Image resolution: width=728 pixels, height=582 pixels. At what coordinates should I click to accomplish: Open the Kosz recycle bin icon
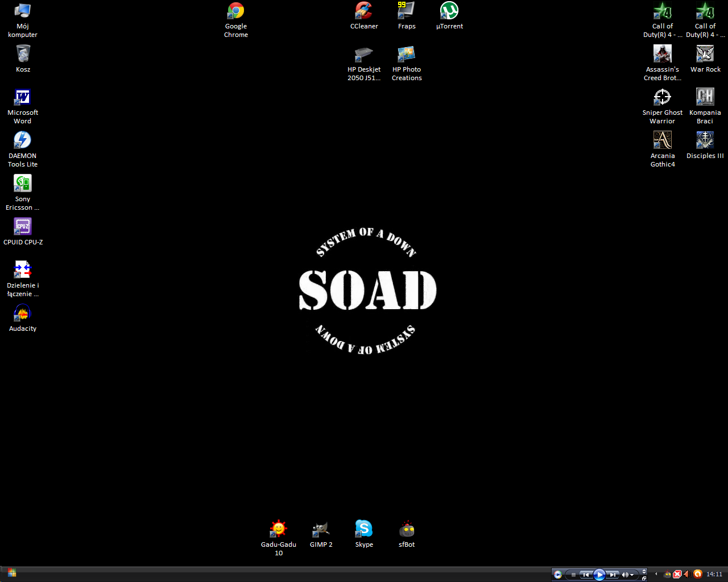pos(23,59)
